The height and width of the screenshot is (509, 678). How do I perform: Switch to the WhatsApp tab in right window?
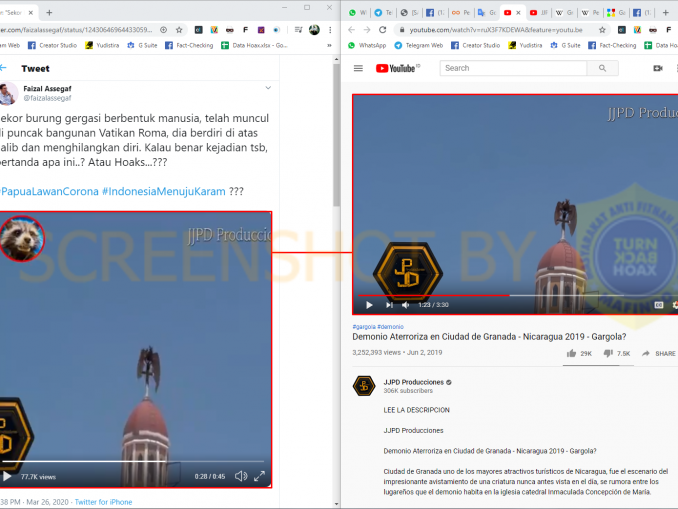click(x=357, y=13)
